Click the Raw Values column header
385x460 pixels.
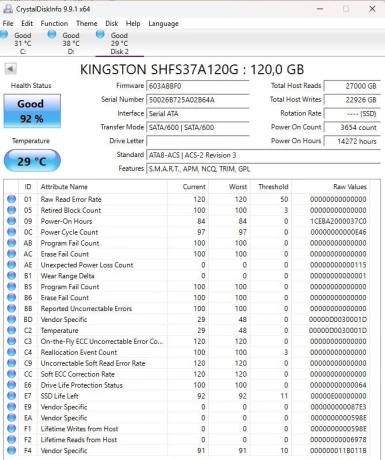331,187
